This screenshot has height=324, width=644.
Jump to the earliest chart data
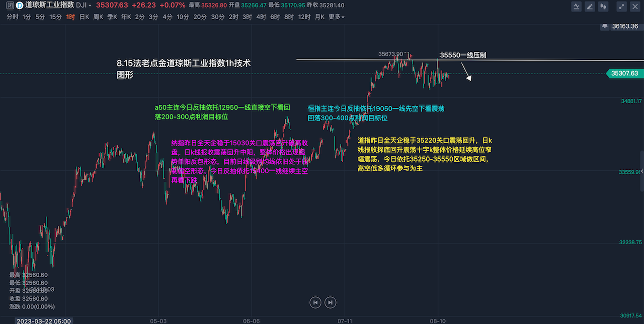click(315, 302)
